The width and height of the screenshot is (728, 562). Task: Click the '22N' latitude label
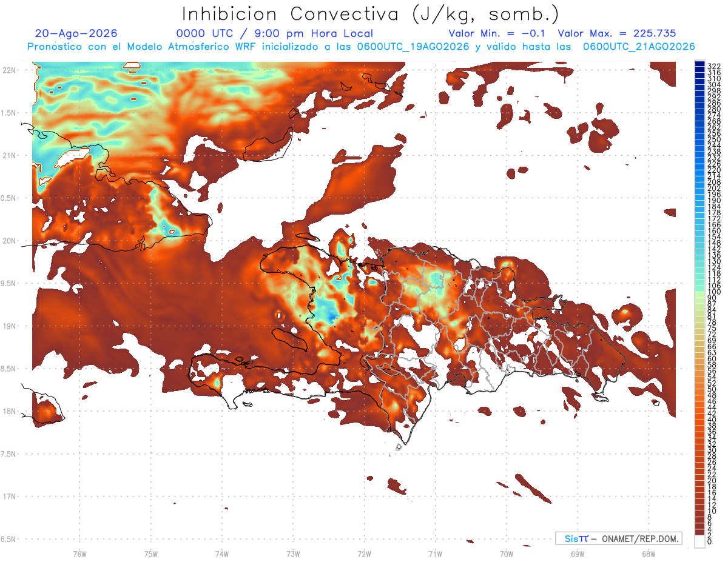(9, 70)
